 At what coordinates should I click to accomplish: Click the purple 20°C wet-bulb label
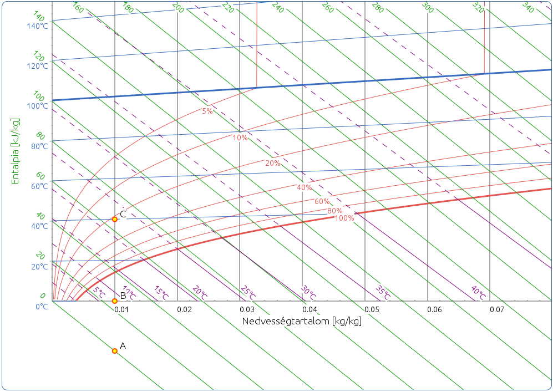200,293
